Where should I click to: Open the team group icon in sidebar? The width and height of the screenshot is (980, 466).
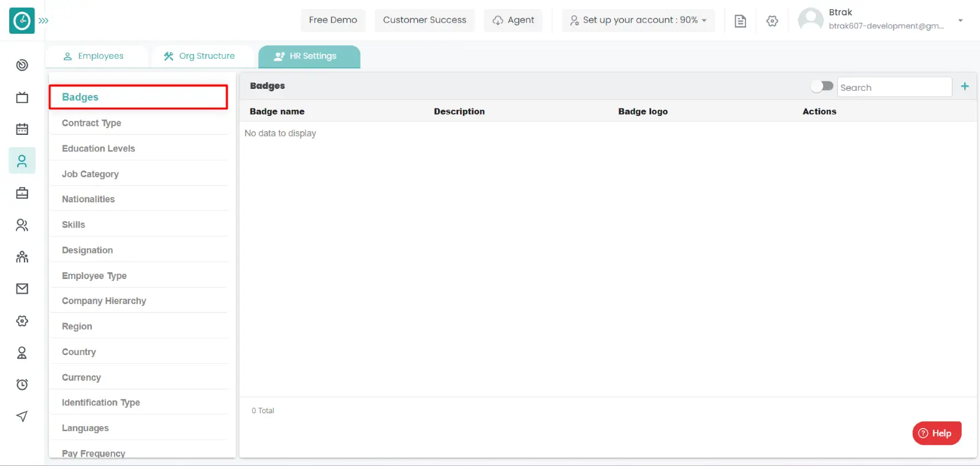tap(22, 257)
